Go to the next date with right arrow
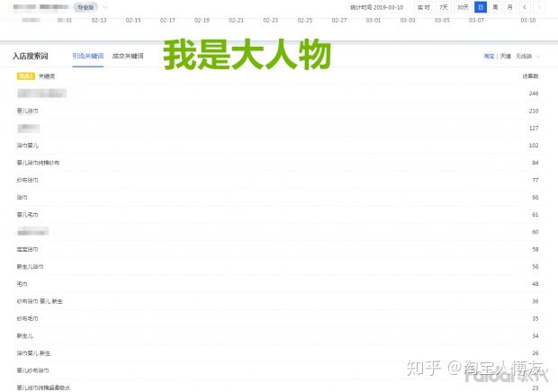Viewport: 558px width, 392px height. pyautogui.click(x=539, y=7)
